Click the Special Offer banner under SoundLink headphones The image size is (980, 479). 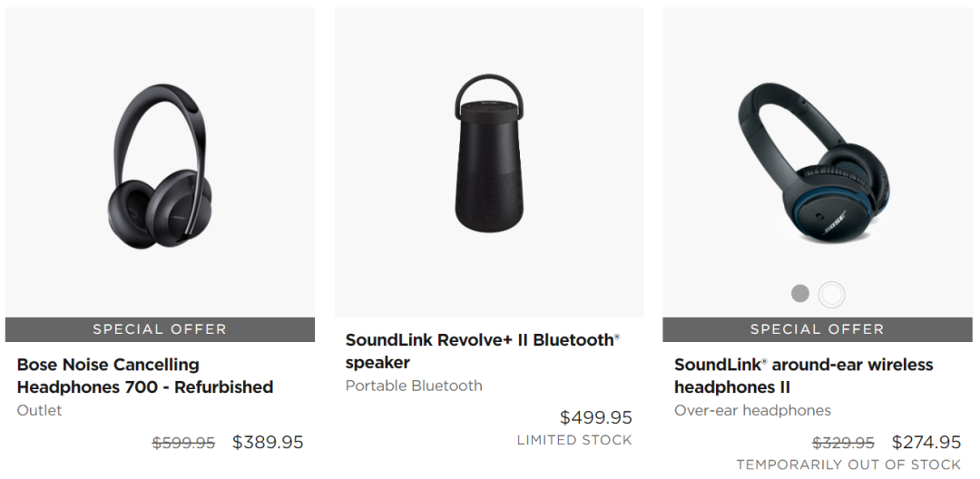click(818, 329)
